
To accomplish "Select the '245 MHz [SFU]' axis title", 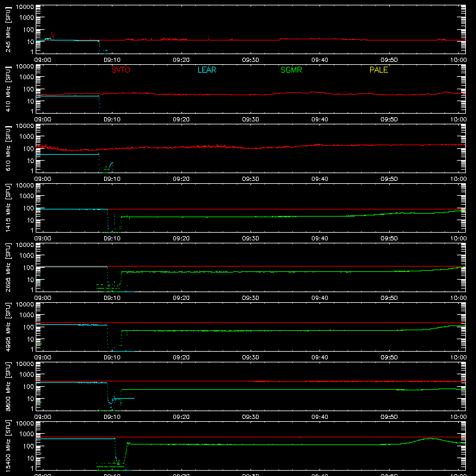I will coord(8,29).
